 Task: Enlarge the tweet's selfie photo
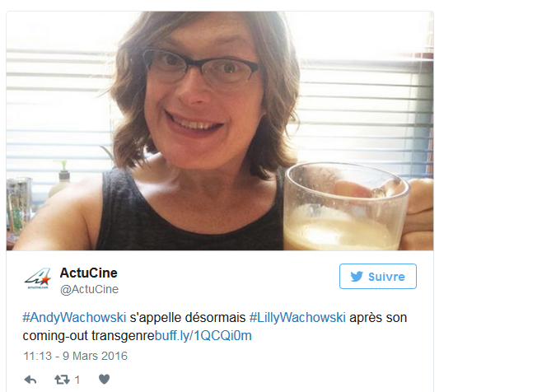pos(220,131)
